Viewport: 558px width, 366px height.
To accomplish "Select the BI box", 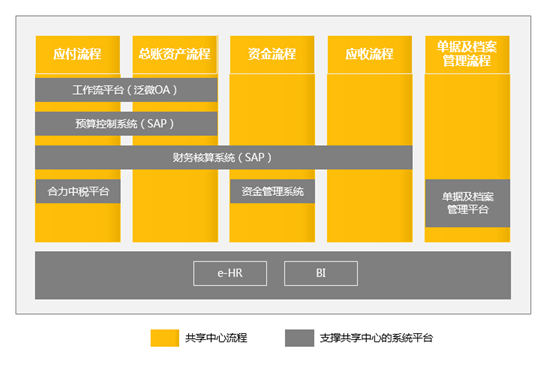I will [x=321, y=273].
